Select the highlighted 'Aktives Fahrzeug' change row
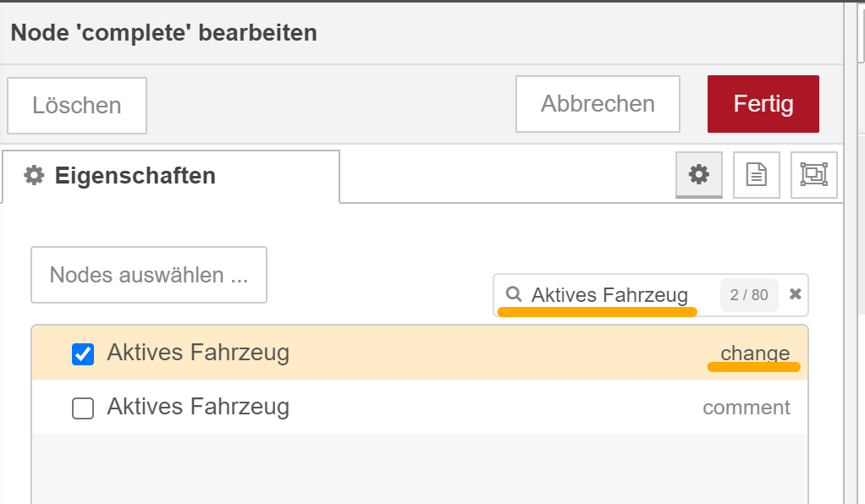 (x=420, y=353)
